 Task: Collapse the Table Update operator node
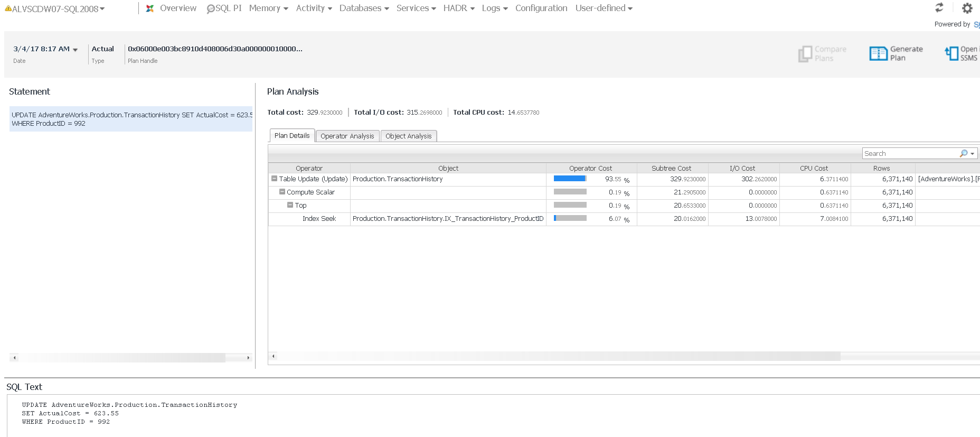(x=274, y=179)
